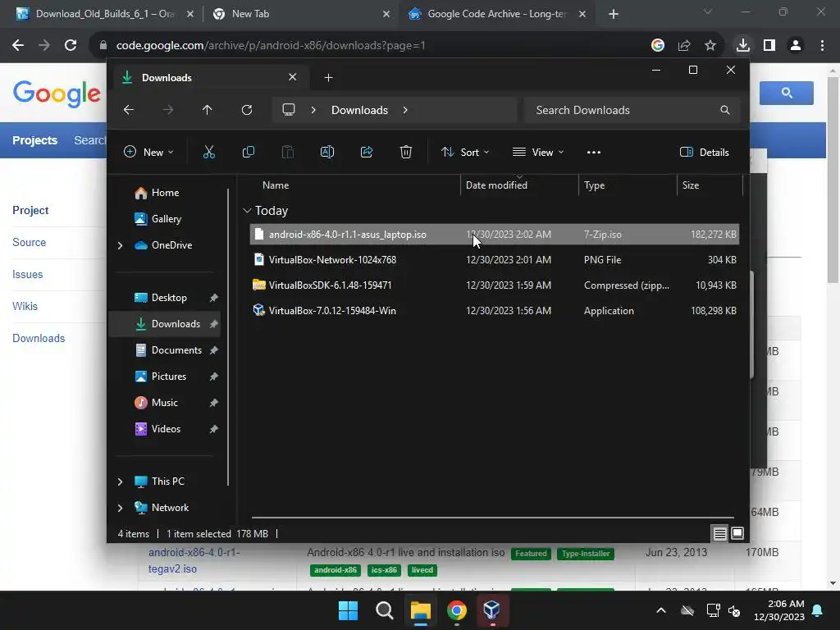The width and height of the screenshot is (840, 630).
Task: Refresh the Downloads folder view
Action: click(x=246, y=110)
